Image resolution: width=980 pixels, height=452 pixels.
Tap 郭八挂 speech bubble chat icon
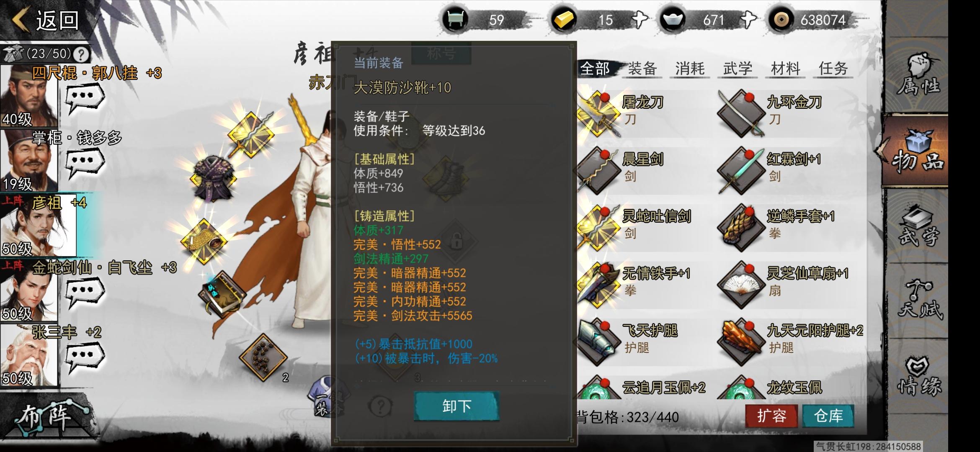pyautogui.click(x=85, y=97)
